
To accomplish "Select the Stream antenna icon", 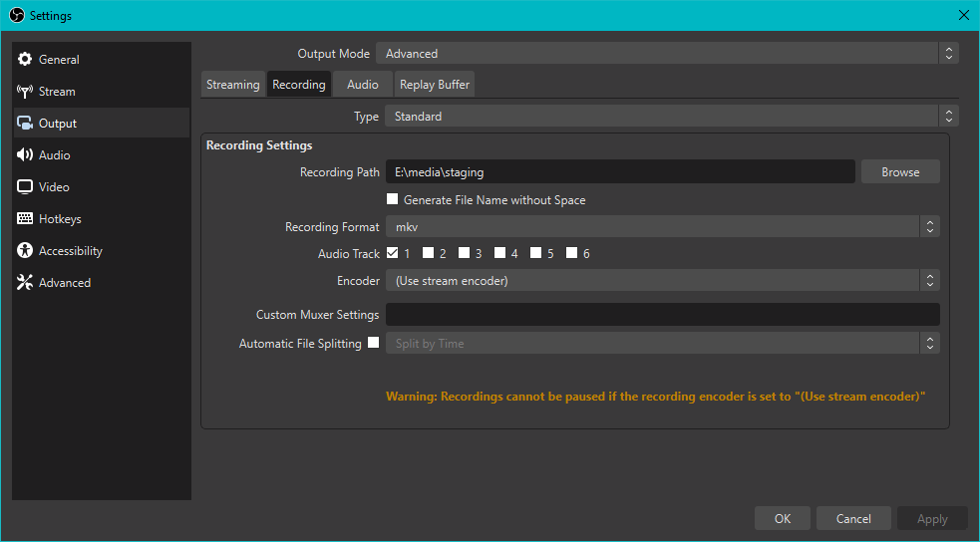I will coord(25,92).
